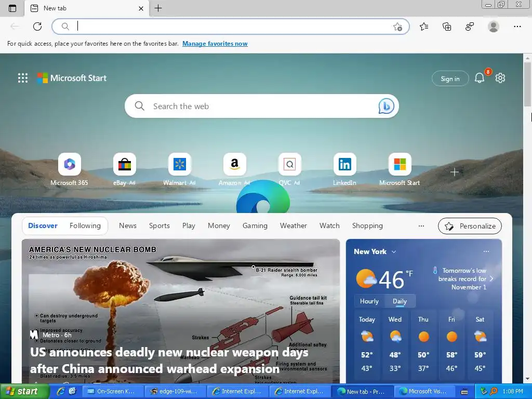
Task: Open a new tab with plus button
Action: tap(158, 8)
